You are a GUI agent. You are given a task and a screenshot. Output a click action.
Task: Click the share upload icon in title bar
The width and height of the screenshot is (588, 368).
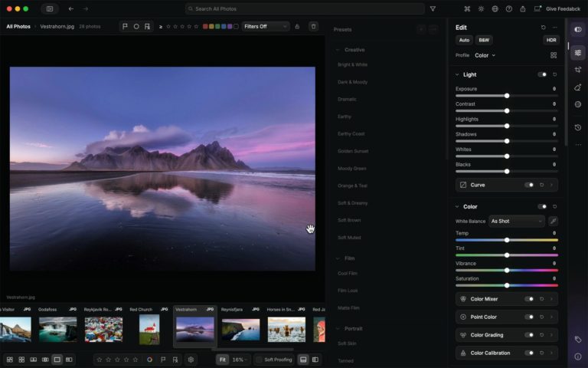click(523, 8)
